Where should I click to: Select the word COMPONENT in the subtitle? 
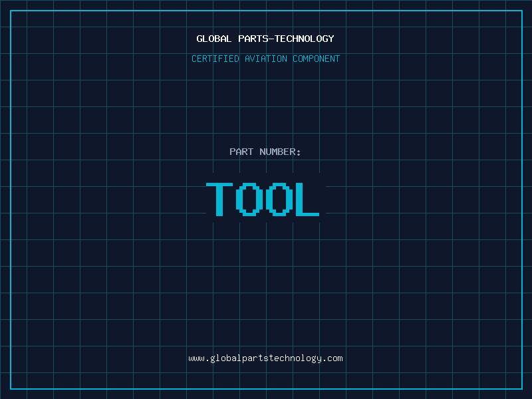[317, 59]
